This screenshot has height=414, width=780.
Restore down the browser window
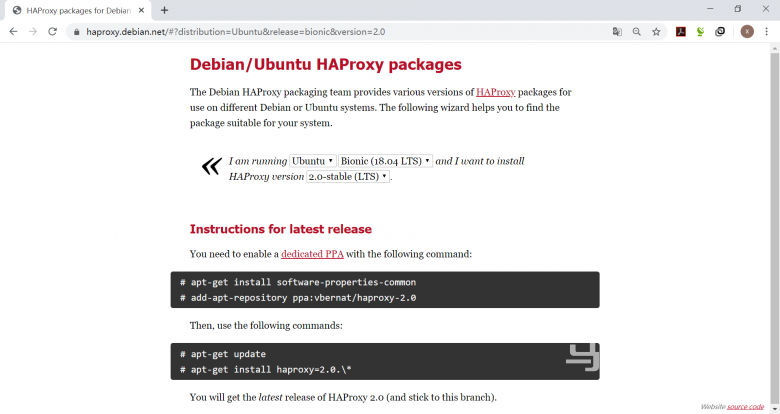(x=738, y=8)
